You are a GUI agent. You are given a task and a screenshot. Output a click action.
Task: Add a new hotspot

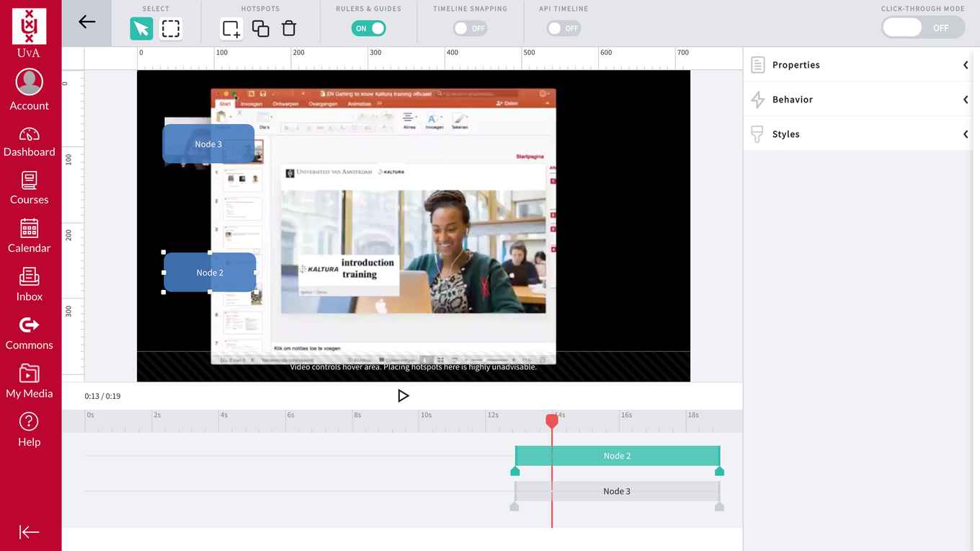[x=231, y=28]
